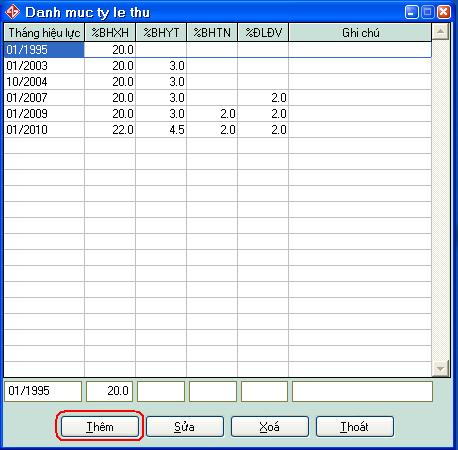Click the app icon in title bar

[x=13, y=12]
